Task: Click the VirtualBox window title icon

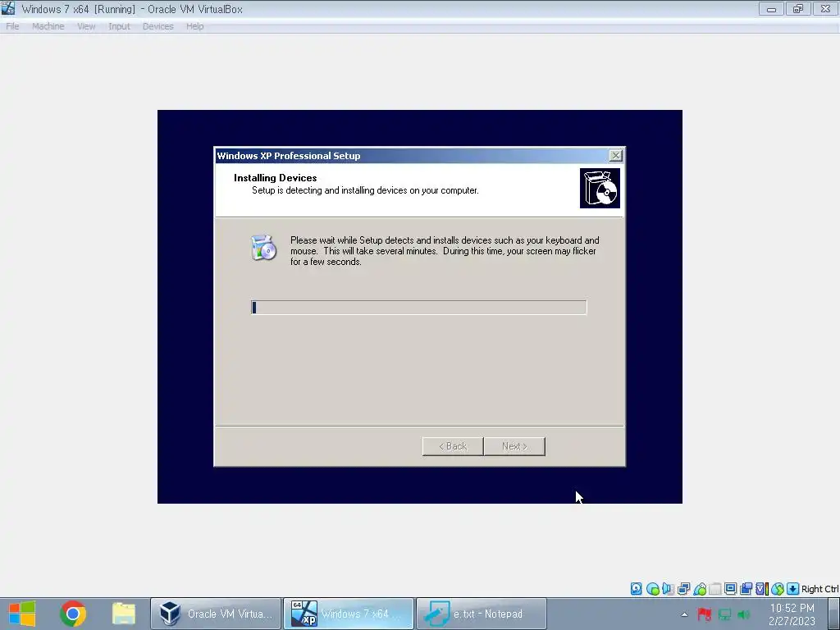Action: [x=8, y=8]
